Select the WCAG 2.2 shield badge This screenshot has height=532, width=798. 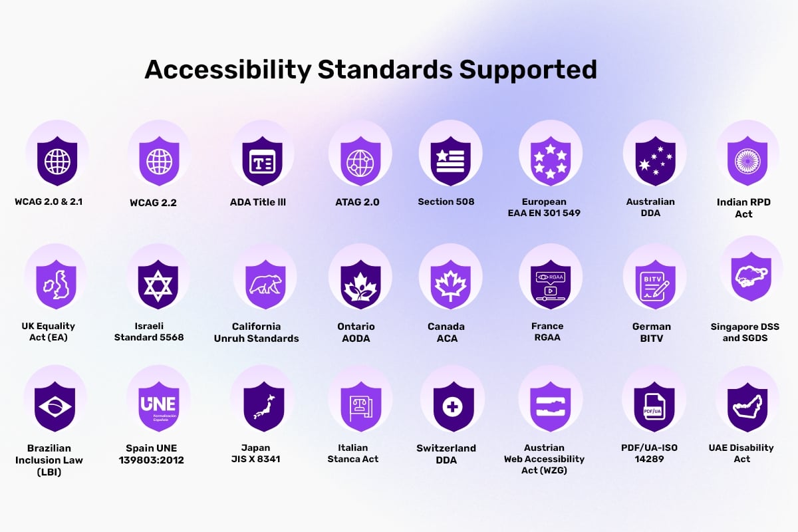pos(159,161)
